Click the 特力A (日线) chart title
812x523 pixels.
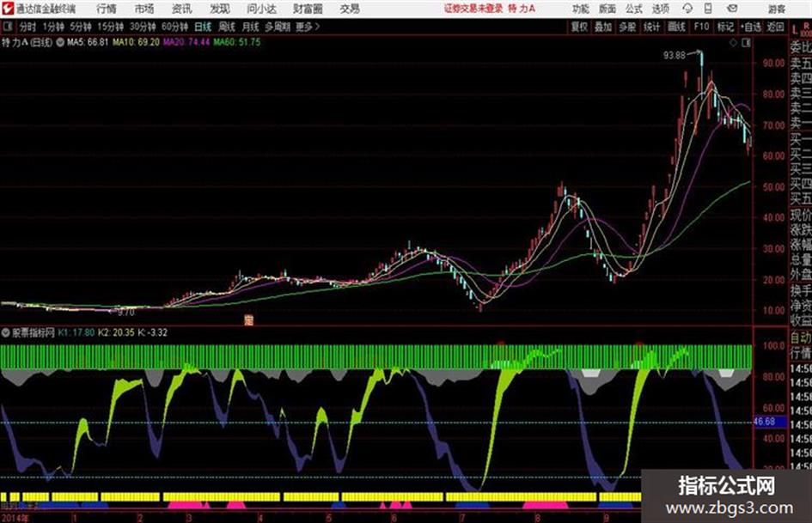click(x=27, y=42)
